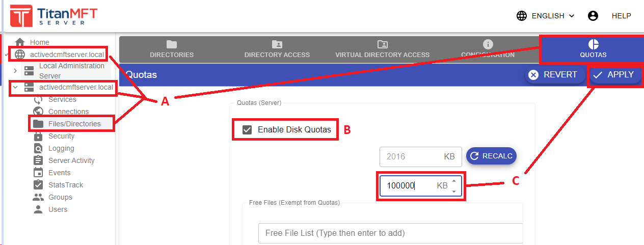Image resolution: width=644 pixels, height=245 pixels.
Task: Click the user account profile icon
Action: 593,16
